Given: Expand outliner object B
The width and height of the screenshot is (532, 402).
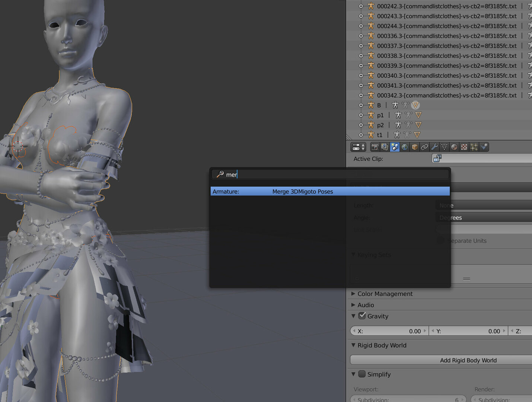Looking at the screenshot, I should pos(361,105).
